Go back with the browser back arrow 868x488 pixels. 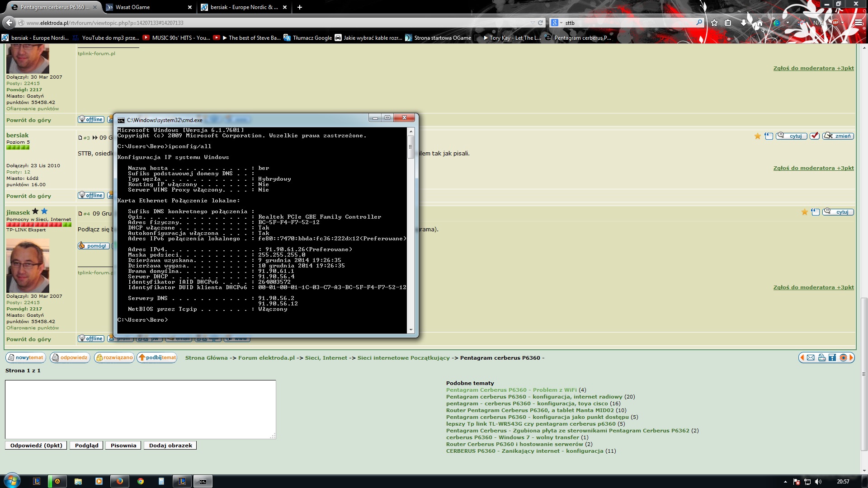pos(9,23)
